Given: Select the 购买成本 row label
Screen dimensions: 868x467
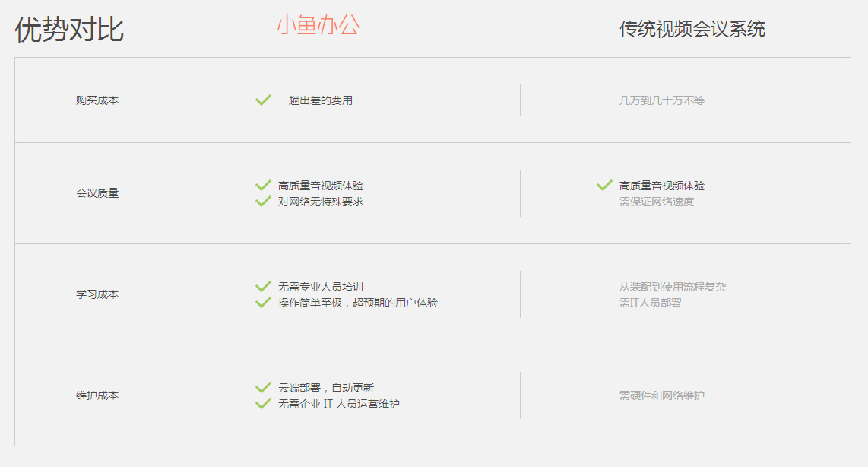Looking at the screenshot, I should [x=97, y=100].
